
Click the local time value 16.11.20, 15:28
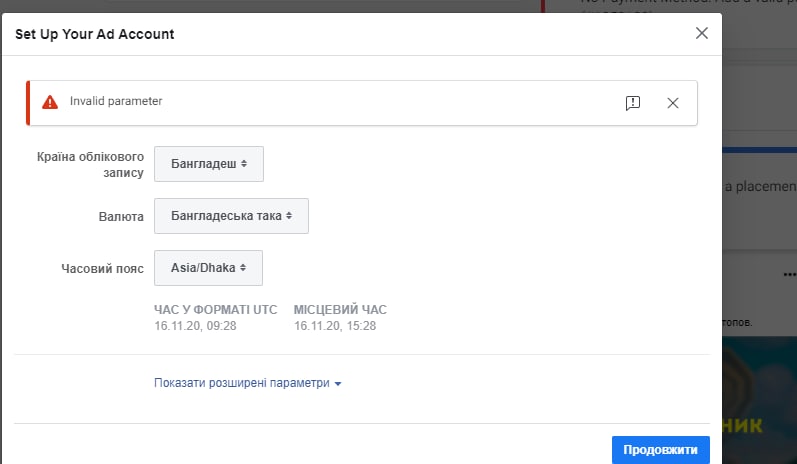pos(335,326)
